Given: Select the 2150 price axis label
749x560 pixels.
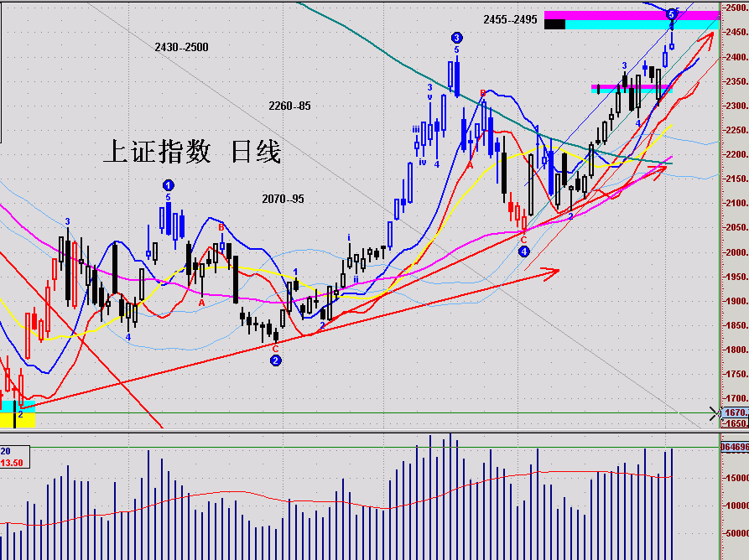Looking at the screenshot, I should (x=737, y=179).
